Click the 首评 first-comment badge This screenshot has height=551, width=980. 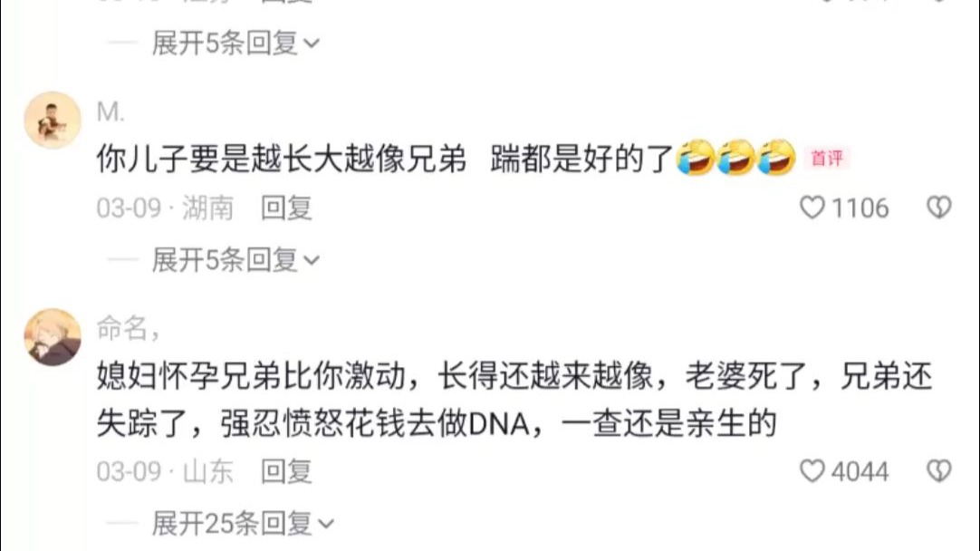click(826, 159)
